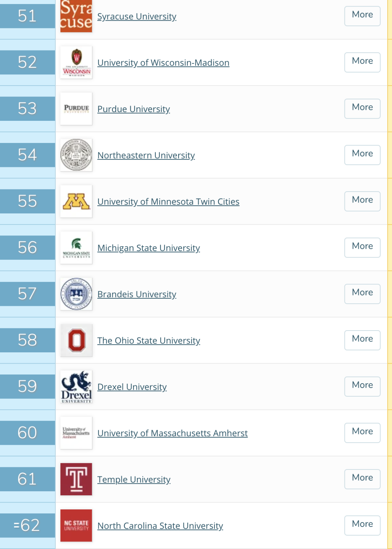This screenshot has width=392, height=549.
Task: Click the Michigan State Spartan logo
Action: point(76,247)
